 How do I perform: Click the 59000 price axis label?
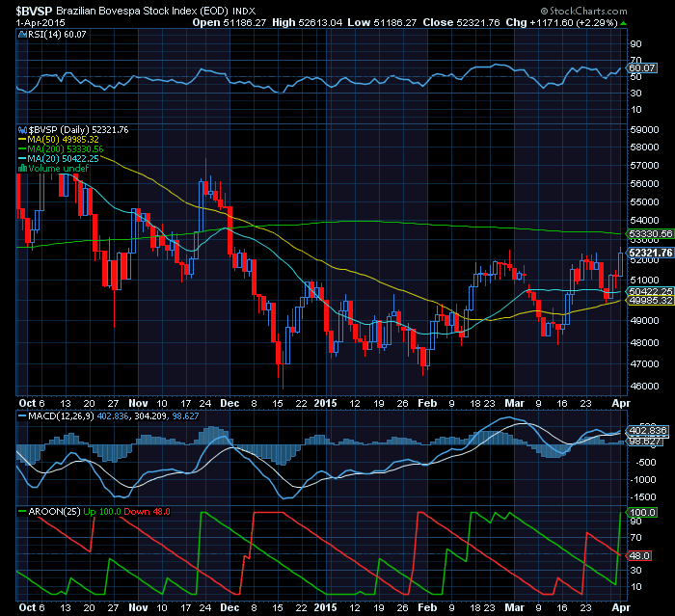click(x=644, y=129)
